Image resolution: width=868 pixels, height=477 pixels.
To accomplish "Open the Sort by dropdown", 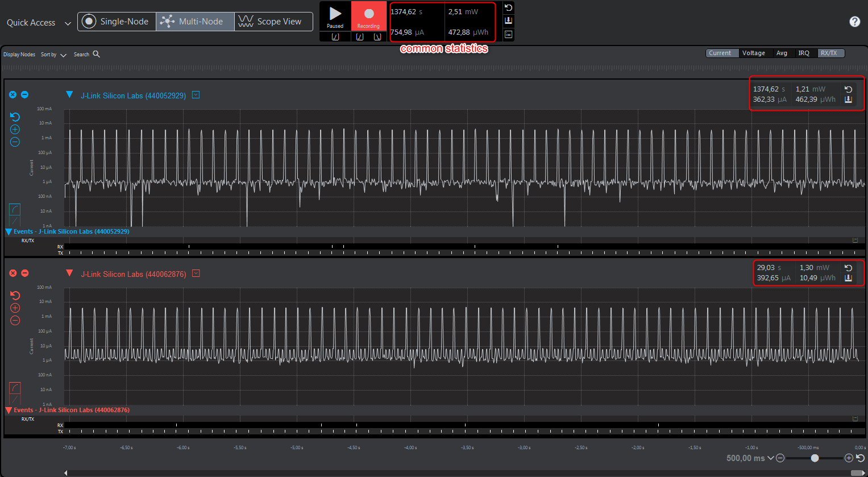I will [x=53, y=55].
